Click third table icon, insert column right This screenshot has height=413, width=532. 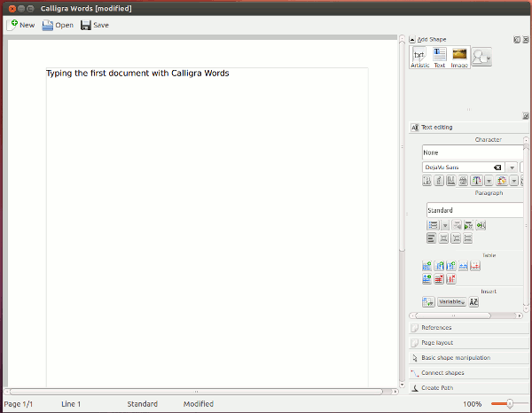point(451,266)
